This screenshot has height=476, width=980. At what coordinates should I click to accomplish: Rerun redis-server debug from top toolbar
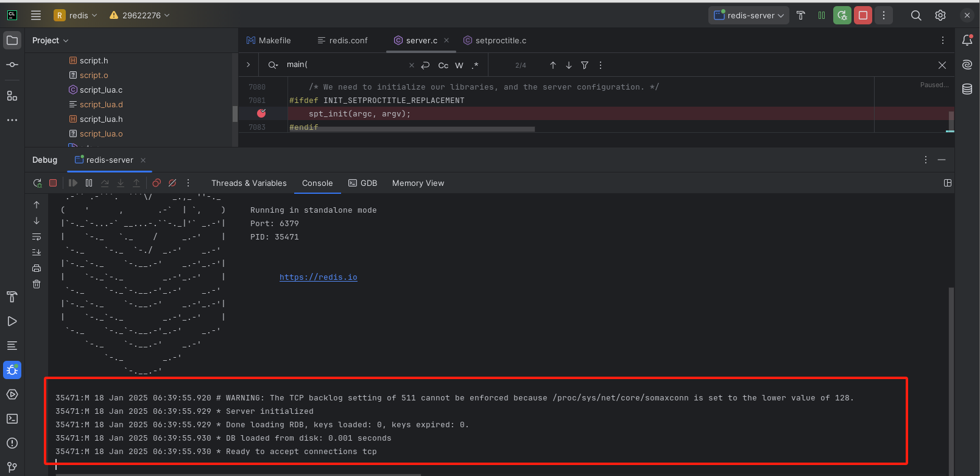click(842, 15)
